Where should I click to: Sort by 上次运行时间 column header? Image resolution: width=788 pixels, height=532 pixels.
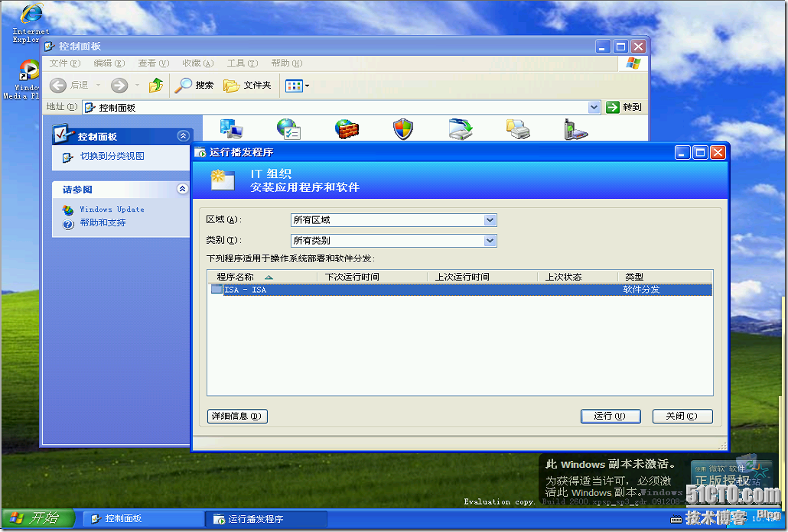(x=483, y=277)
